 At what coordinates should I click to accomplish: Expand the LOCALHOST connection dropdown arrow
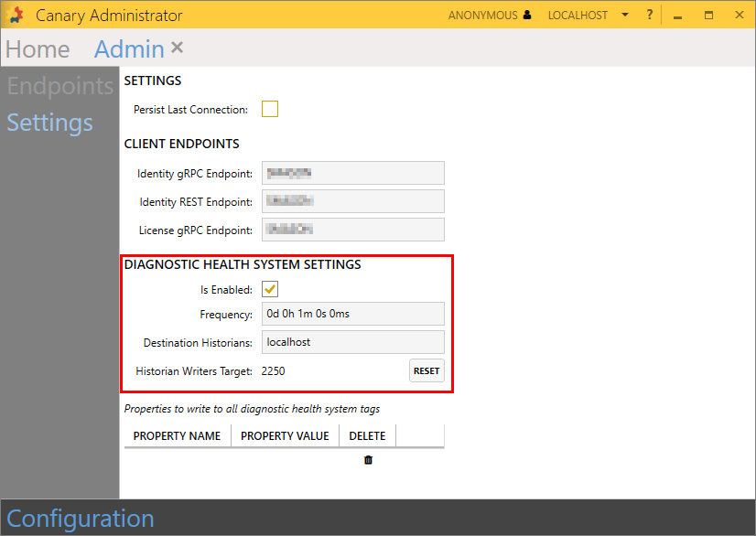coord(625,15)
